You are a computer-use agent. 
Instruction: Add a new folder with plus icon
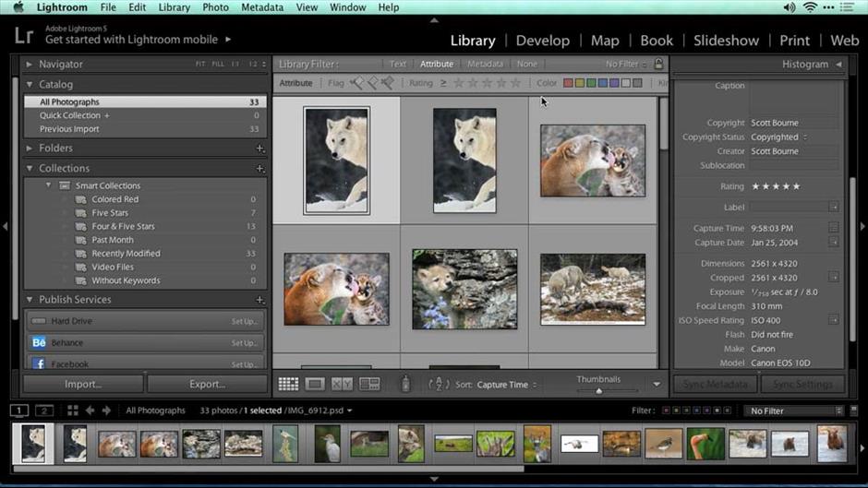pyautogui.click(x=259, y=149)
